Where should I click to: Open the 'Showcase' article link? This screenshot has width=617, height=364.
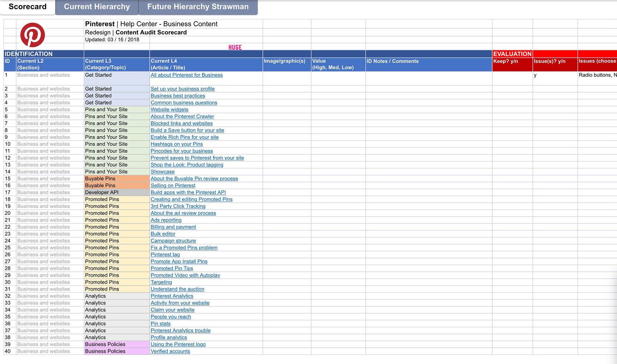click(x=163, y=172)
